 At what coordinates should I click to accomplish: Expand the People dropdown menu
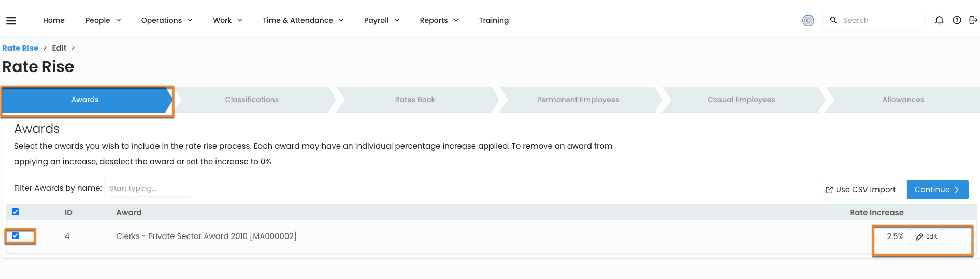103,20
